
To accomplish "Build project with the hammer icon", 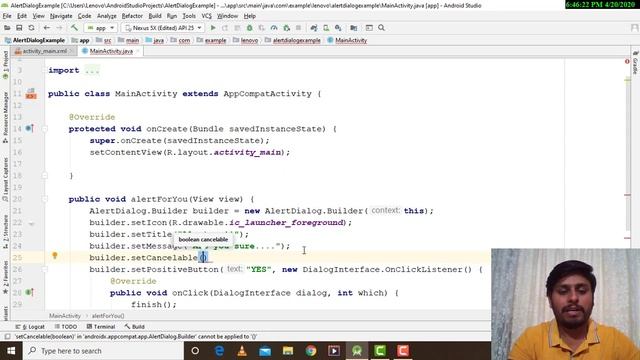I will pos(74,28).
